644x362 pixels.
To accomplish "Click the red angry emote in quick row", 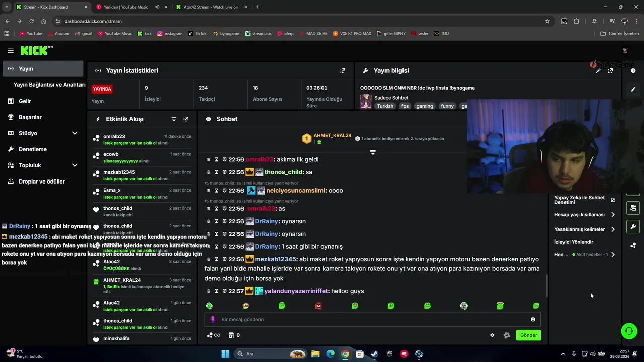I will pyautogui.click(x=318, y=306).
